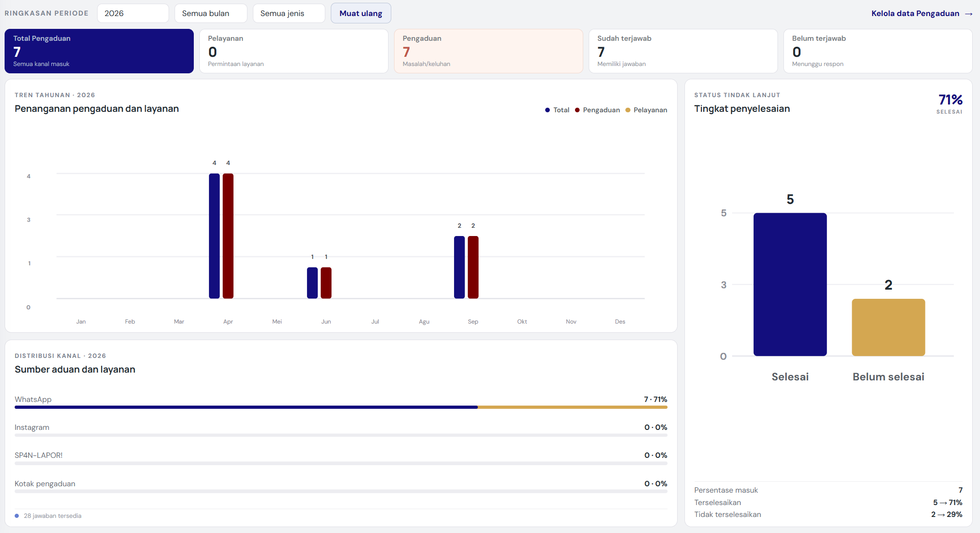Click the Instagram '0 · 0%' value

[x=656, y=427]
